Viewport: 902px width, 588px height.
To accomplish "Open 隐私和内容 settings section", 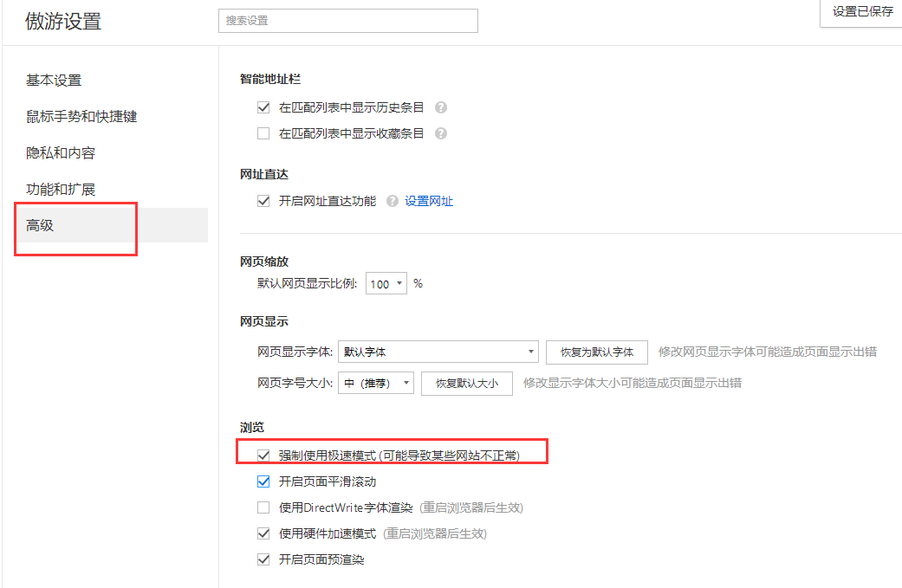I will (x=61, y=153).
